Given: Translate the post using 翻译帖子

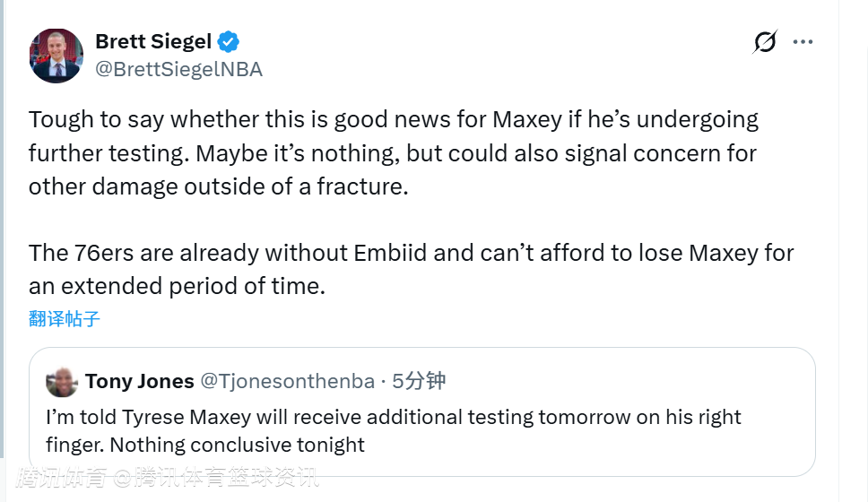Looking at the screenshot, I should 64,318.
